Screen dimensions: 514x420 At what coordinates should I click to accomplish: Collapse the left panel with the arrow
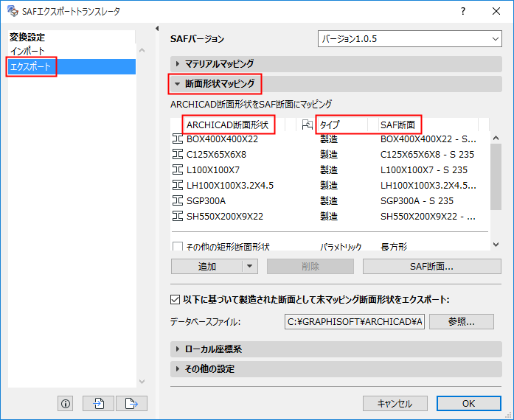[157, 29]
